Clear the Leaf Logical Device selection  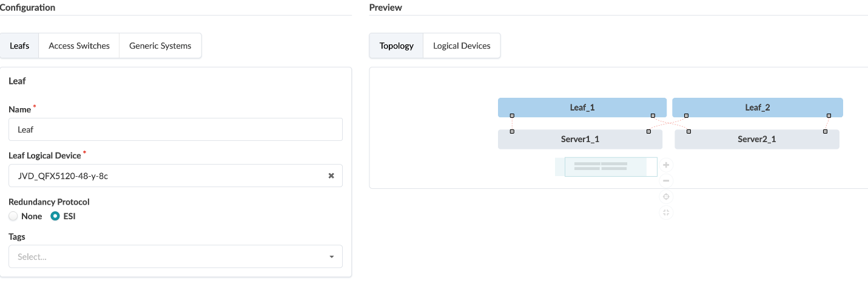(331, 176)
